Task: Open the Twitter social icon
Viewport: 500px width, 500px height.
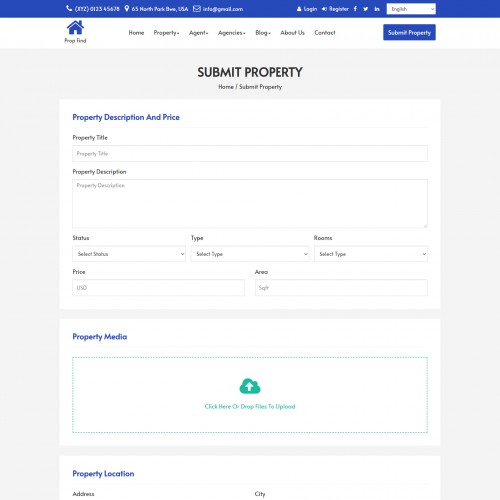Action: pos(366,9)
